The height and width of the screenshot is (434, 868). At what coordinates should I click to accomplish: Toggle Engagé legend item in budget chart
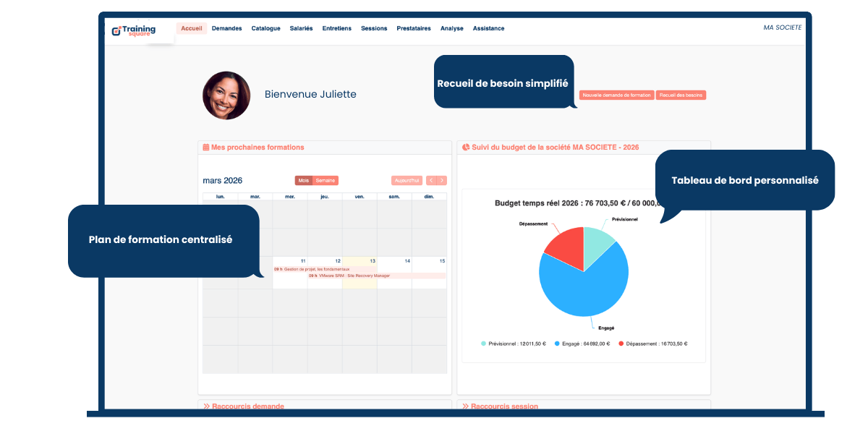(582, 344)
